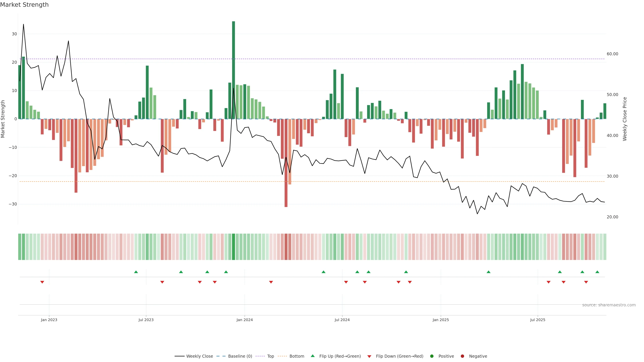Image resolution: width=644 pixels, height=362 pixels.
Task: Click the Market Strength chart title
Action: pyautogui.click(x=24, y=5)
